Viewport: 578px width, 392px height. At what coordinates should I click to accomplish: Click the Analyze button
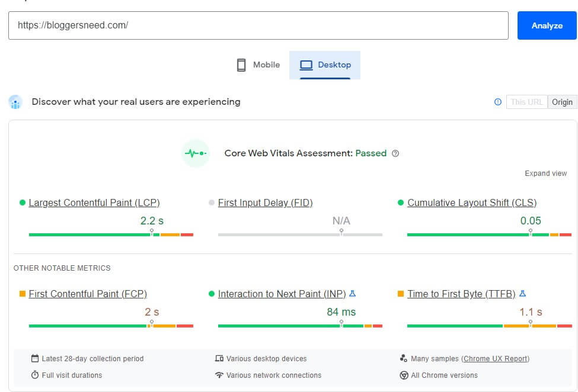(x=547, y=25)
